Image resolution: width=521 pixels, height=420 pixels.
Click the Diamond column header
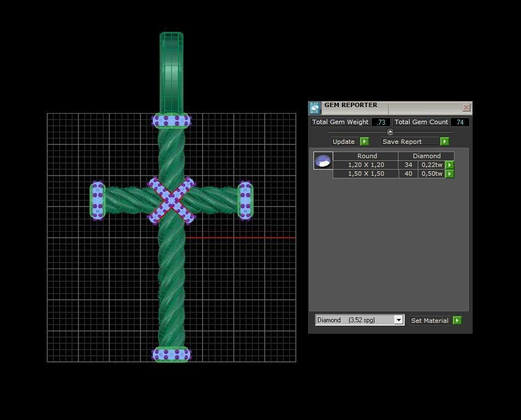tap(427, 156)
